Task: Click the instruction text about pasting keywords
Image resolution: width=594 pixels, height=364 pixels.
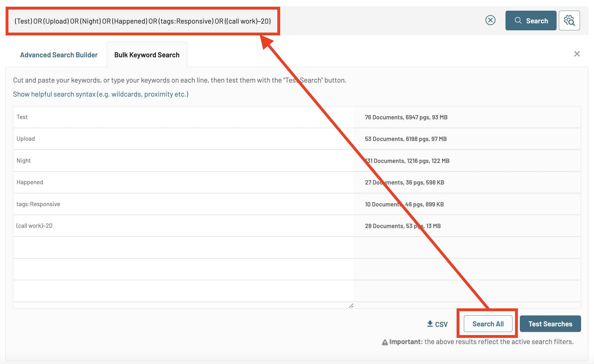Action: 180,80
